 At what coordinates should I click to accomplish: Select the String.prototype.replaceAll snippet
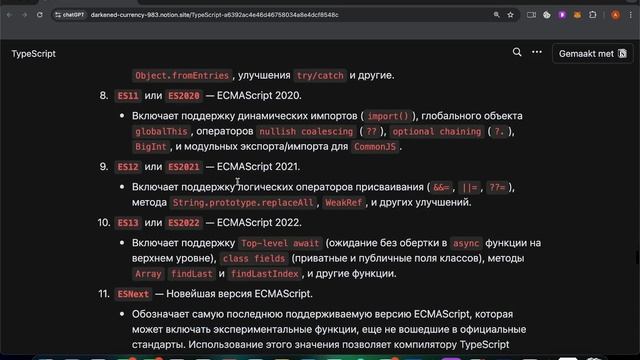tap(243, 203)
